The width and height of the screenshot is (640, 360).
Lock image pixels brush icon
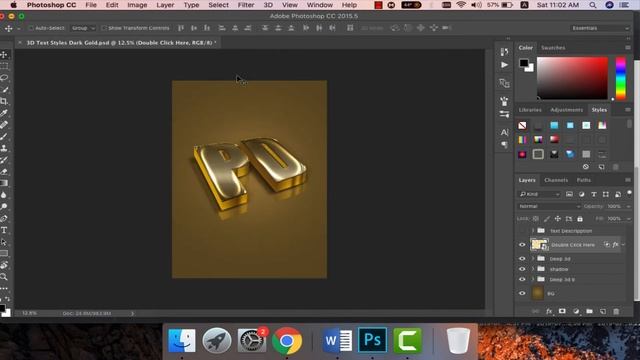pyautogui.click(x=547, y=219)
